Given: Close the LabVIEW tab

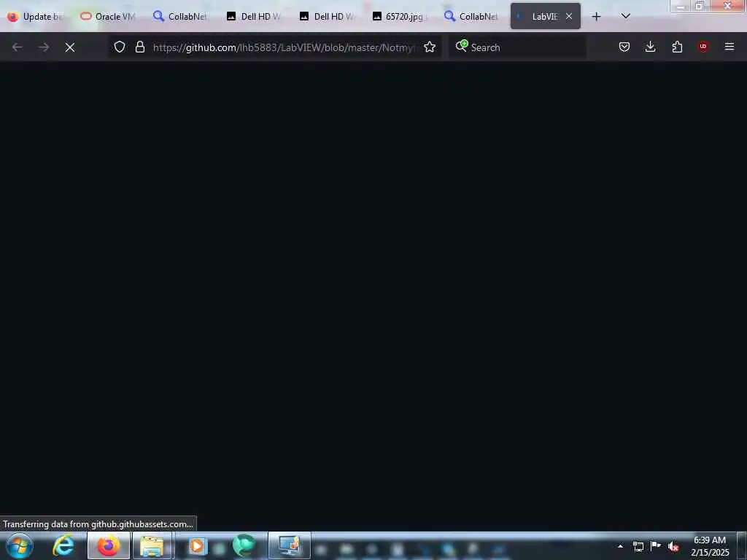Looking at the screenshot, I should [569, 16].
